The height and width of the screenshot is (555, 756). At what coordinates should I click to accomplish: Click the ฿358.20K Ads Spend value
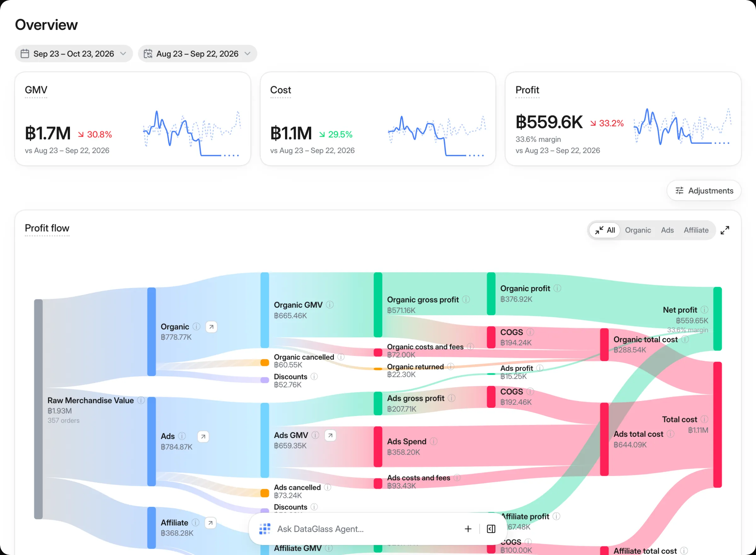404,453
